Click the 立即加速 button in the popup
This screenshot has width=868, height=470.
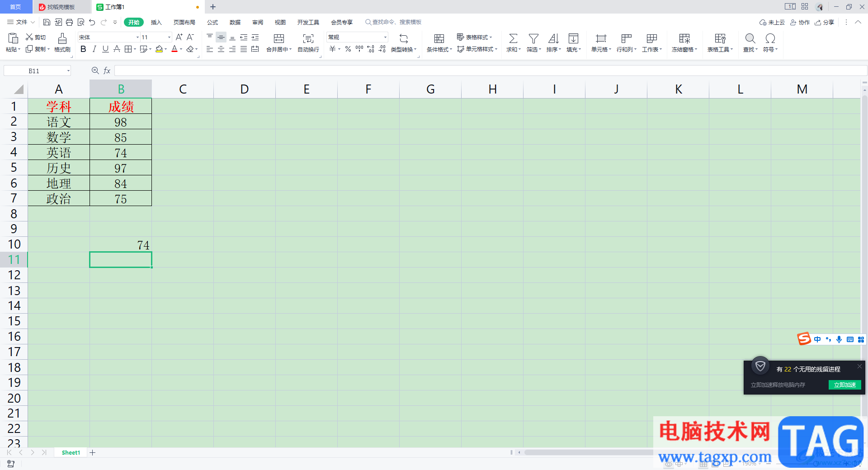point(844,385)
